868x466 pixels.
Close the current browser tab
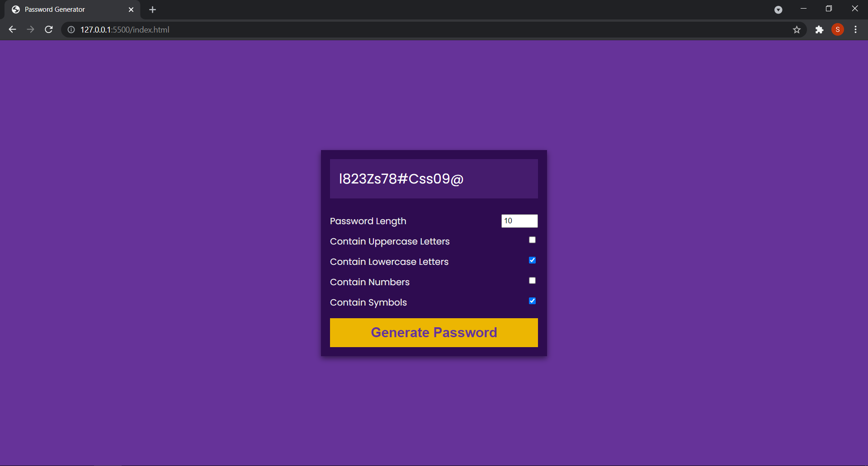click(132, 9)
